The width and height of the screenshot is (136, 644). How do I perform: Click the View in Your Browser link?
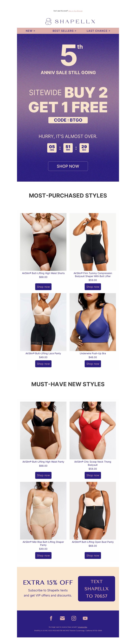pyautogui.click(x=75, y=11)
